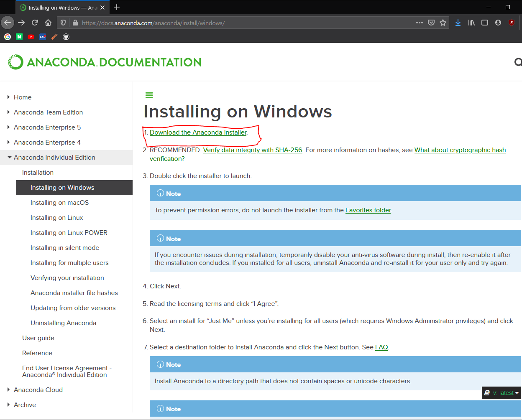The width and height of the screenshot is (522, 420).
Task: Toggle the green hamburger sidebar menu
Action: [x=149, y=95]
